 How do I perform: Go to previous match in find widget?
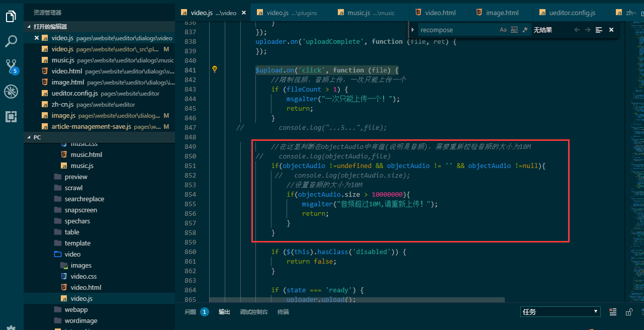point(577,30)
